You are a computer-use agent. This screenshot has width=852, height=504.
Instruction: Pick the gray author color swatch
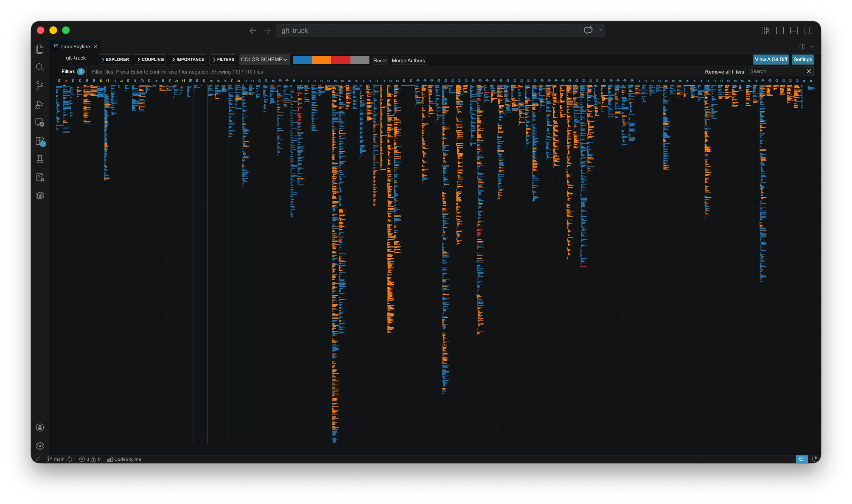(x=360, y=60)
